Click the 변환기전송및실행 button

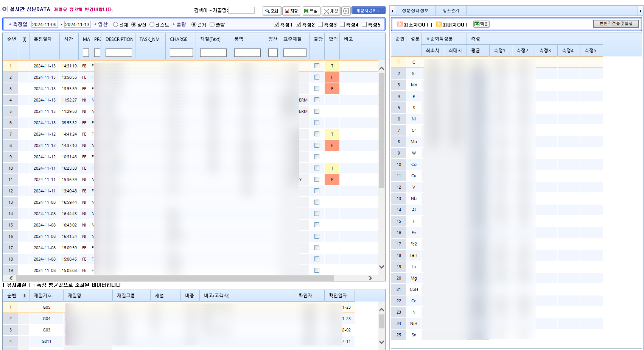616,24
